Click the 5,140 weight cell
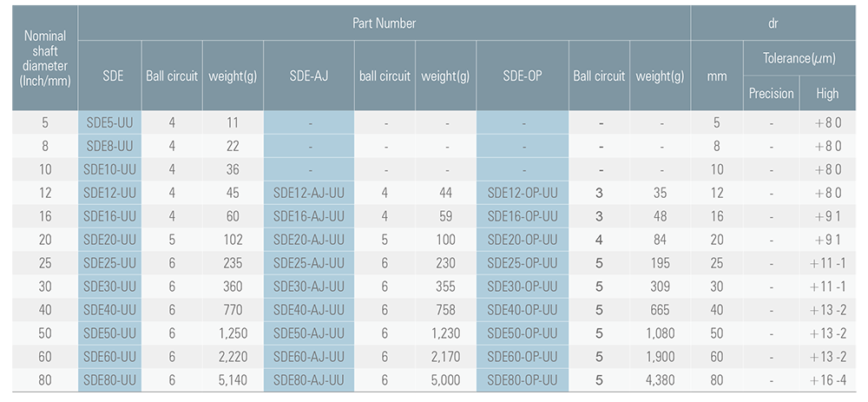 click(x=229, y=379)
